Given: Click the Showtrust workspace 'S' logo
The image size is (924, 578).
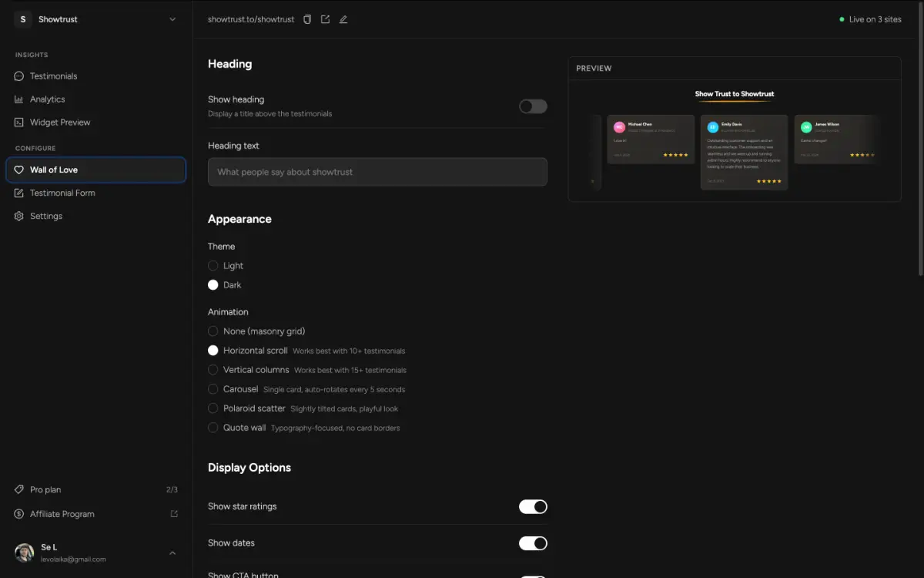Looking at the screenshot, I should point(23,19).
